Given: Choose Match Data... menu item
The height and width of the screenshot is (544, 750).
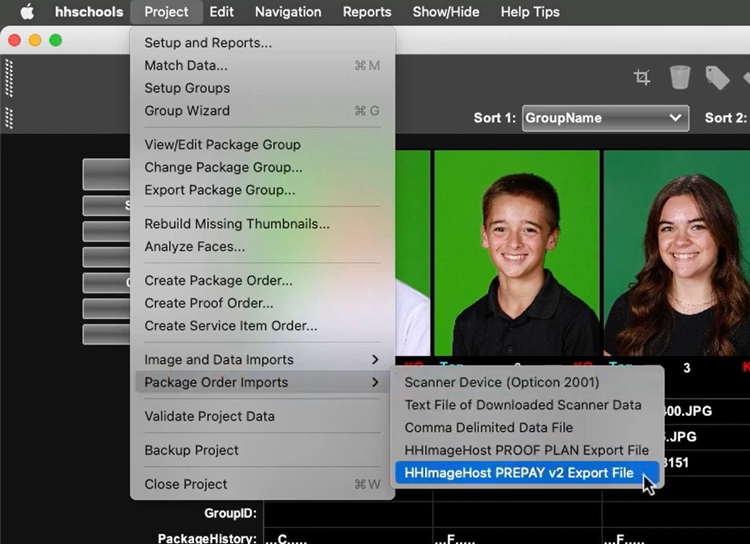Looking at the screenshot, I should point(262,65).
